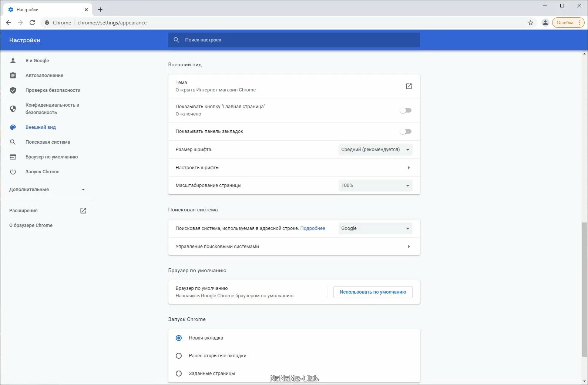588x385 pixels.
Task: Click the vertical scrollbar thumb
Action: point(585,290)
